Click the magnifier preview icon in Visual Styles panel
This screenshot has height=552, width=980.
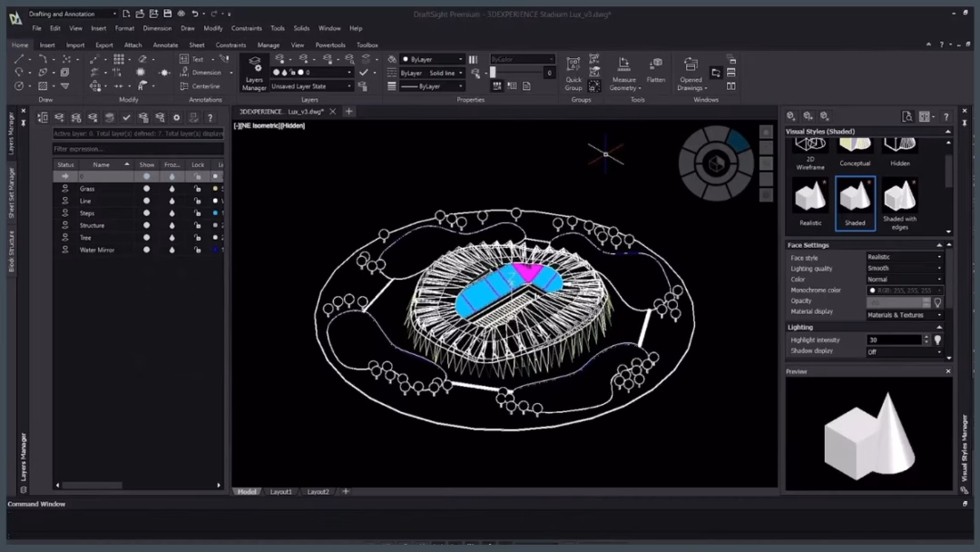[x=907, y=116]
